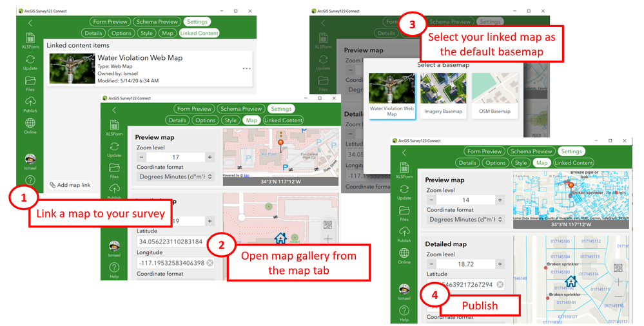Click Publish icon in the zoom 14 map window
The width and height of the screenshot is (644, 326).
point(404,231)
